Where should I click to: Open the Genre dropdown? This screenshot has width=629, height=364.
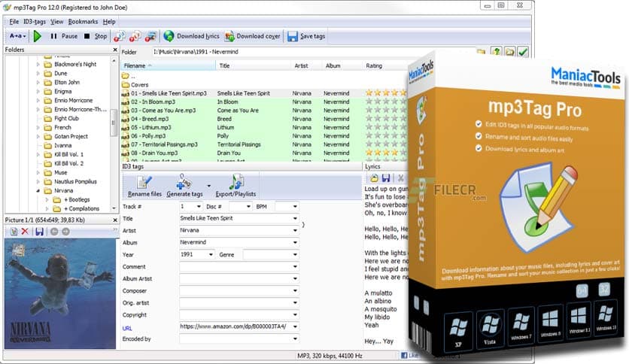[x=295, y=254]
